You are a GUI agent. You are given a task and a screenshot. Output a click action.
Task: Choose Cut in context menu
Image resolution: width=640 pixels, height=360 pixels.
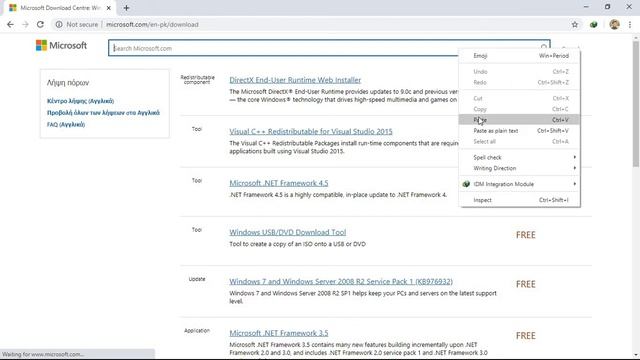tap(520, 98)
